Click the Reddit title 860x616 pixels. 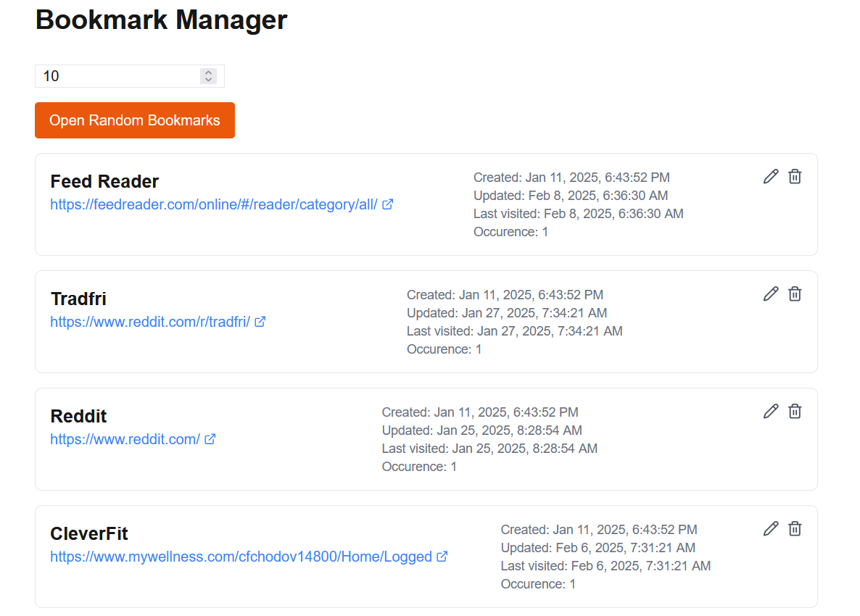[78, 416]
